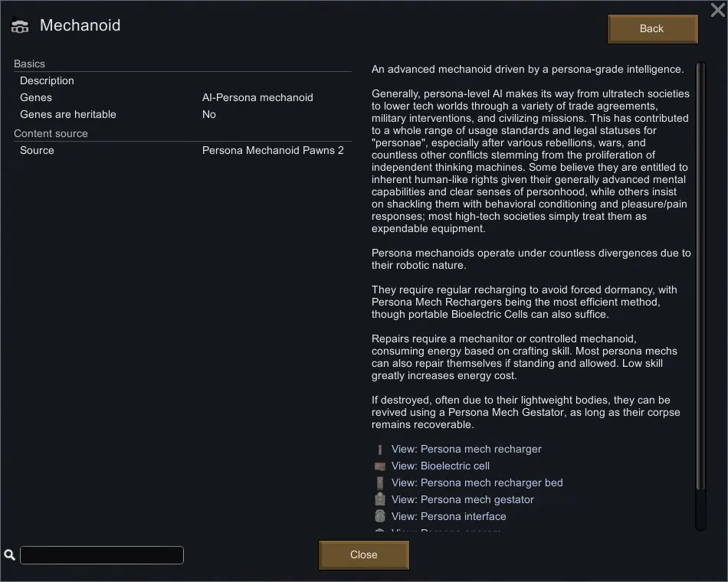Select the Source row under Content source
This screenshot has width=728, height=582.
[x=182, y=151]
